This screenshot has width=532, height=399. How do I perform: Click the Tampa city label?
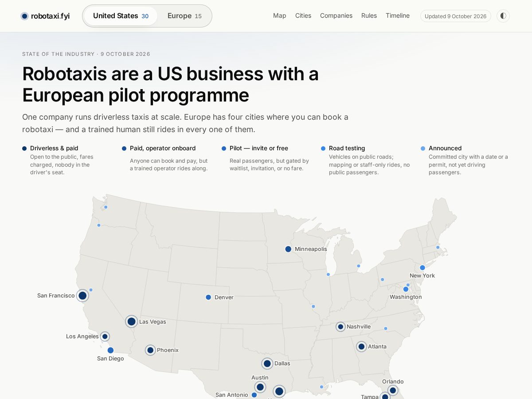[x=370, y=396]
